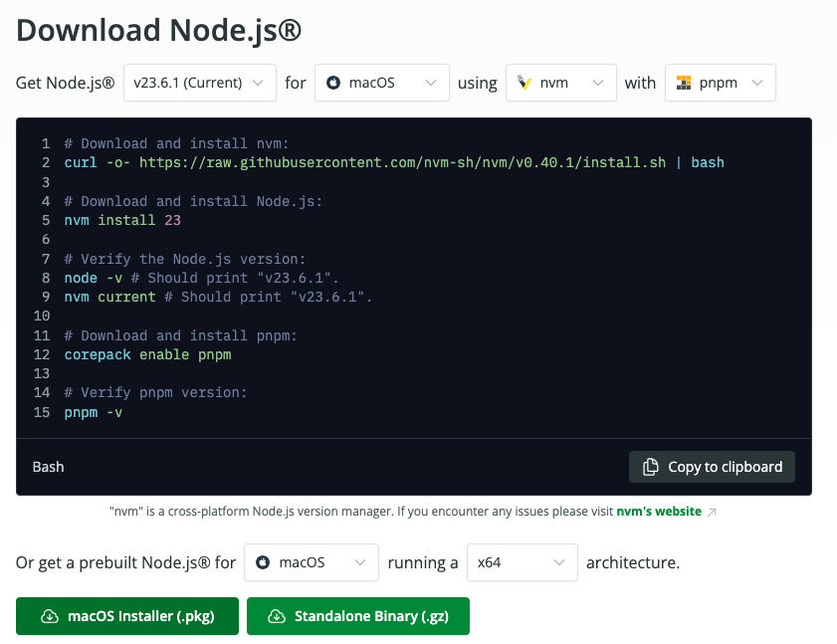Click the macOS logo in the top platform selector
Image resolution: width=837 pixels, height=644 pixels.
(333, 83)
